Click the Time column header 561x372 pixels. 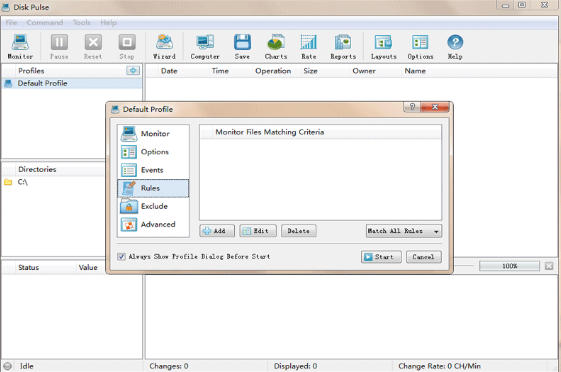[220, 71]
